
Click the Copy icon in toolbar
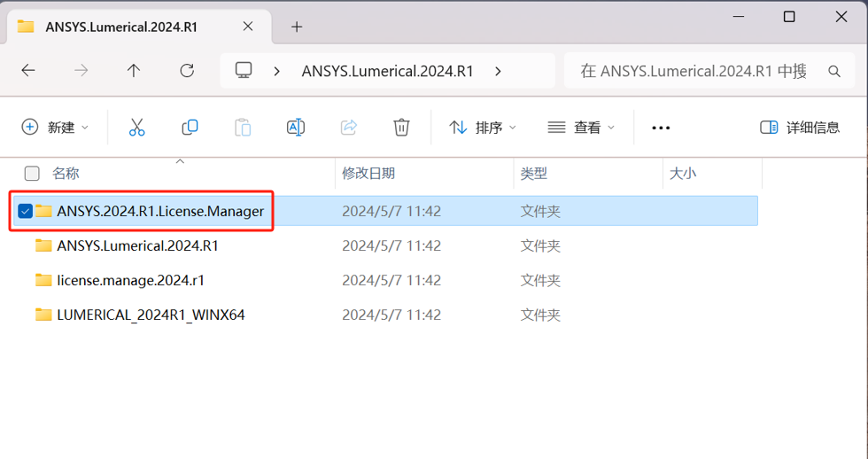(x=190, y=128)
